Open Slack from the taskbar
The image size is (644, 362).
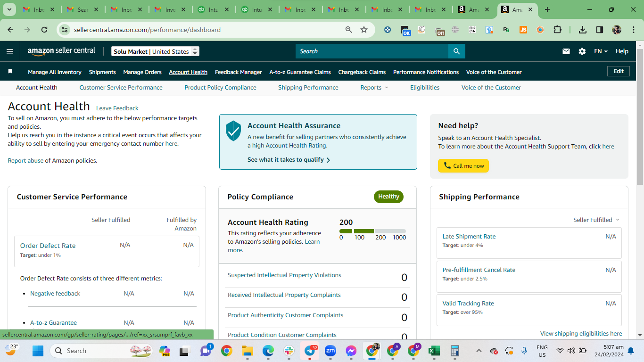(289, 351)
